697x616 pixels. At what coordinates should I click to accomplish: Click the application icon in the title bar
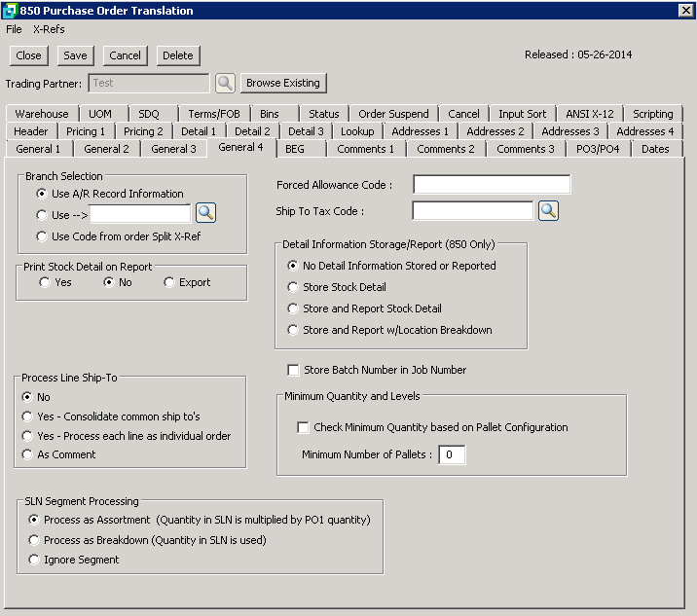[x=10, y=11]
